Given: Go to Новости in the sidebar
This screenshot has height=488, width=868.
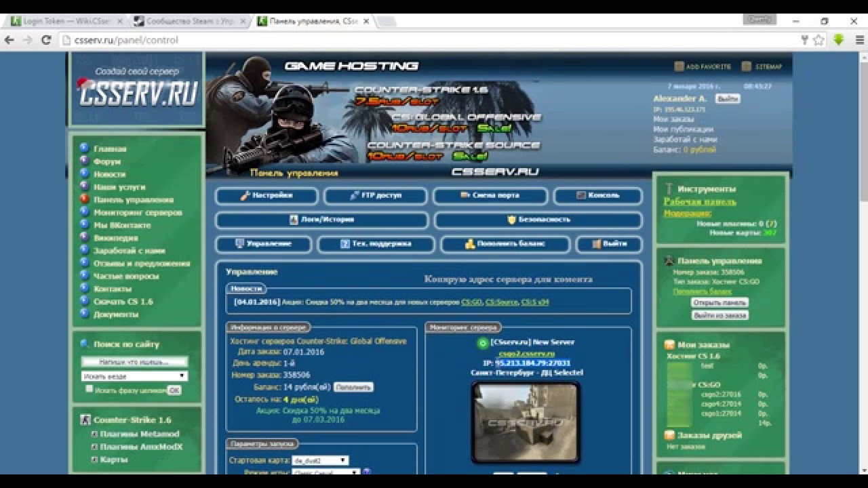Looking at the screenshot, I should pyautogui.click(x=109, y=174).
